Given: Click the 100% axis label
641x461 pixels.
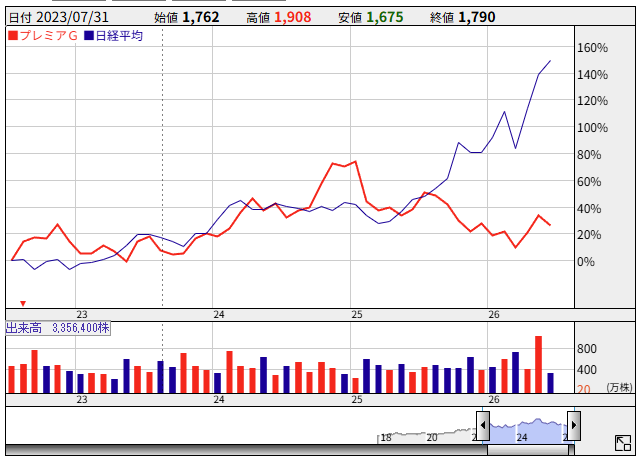Looking at the screenshot, I should tap(592, 128).
